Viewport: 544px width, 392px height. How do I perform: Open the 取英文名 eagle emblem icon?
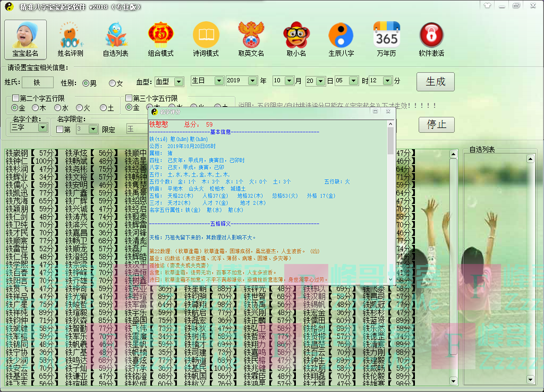(x=251, y=39)
